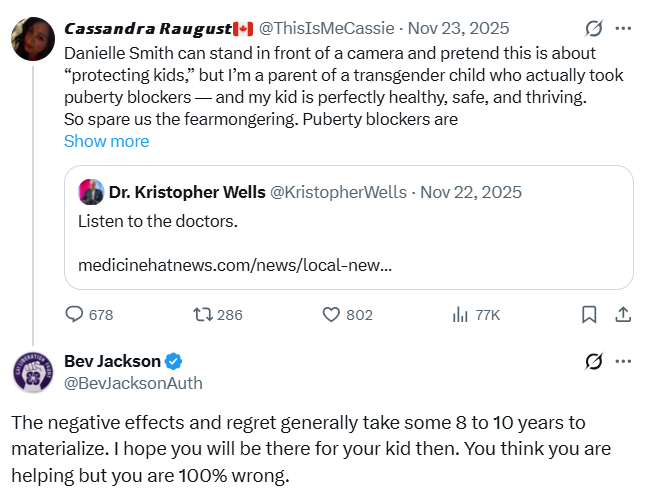Screen dimensions: 645x501
Task: Open the @BevJacksonAuth handle
Action: [133, 382]
